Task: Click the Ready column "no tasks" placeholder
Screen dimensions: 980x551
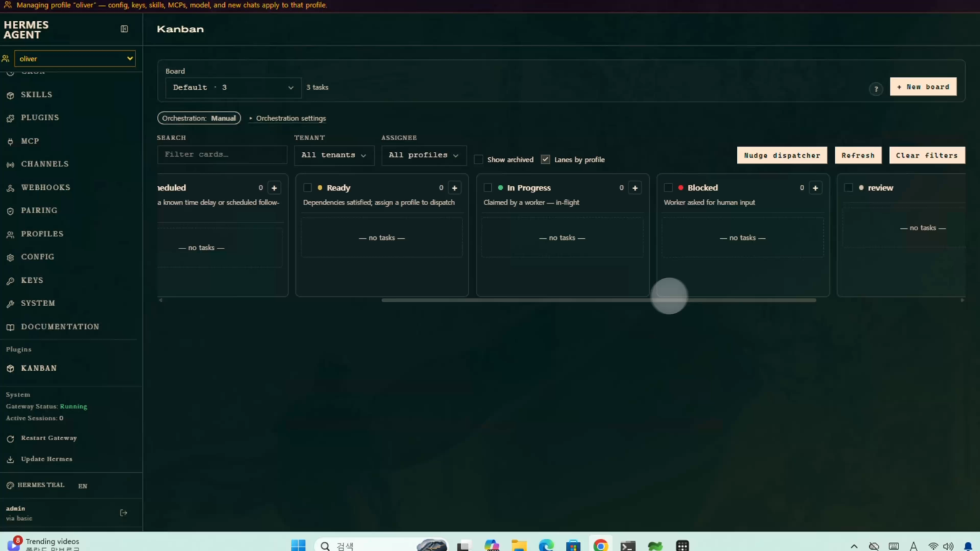Action: pyautogui.click(x=382, y=238)
